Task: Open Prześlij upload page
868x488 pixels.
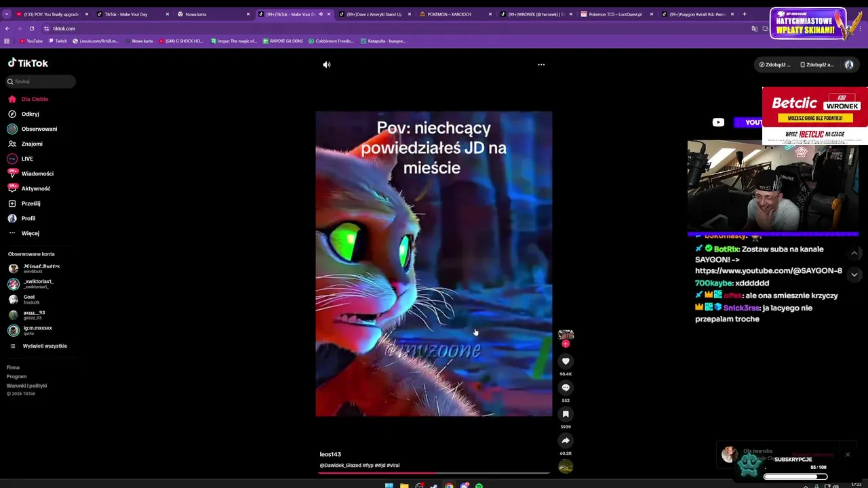Action: coord(24,203)
